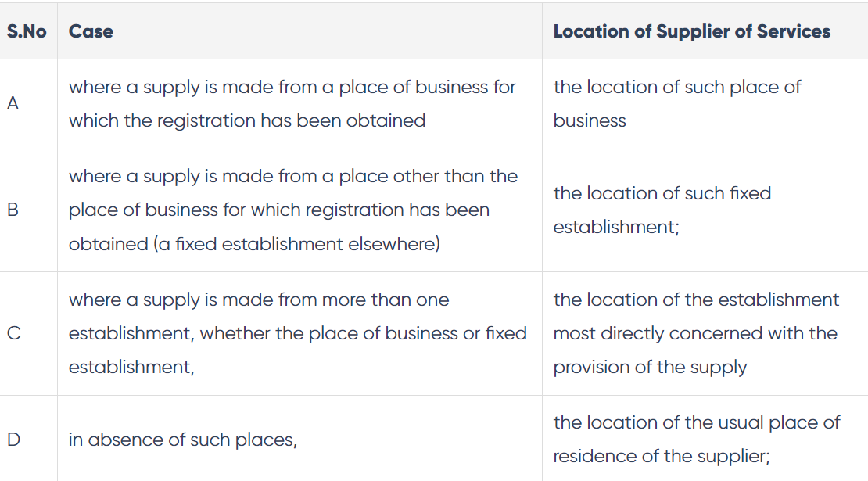The height and width of the screenshot is (481, 868).
Task: Click the case text in row A
Action: click(292, 103)
